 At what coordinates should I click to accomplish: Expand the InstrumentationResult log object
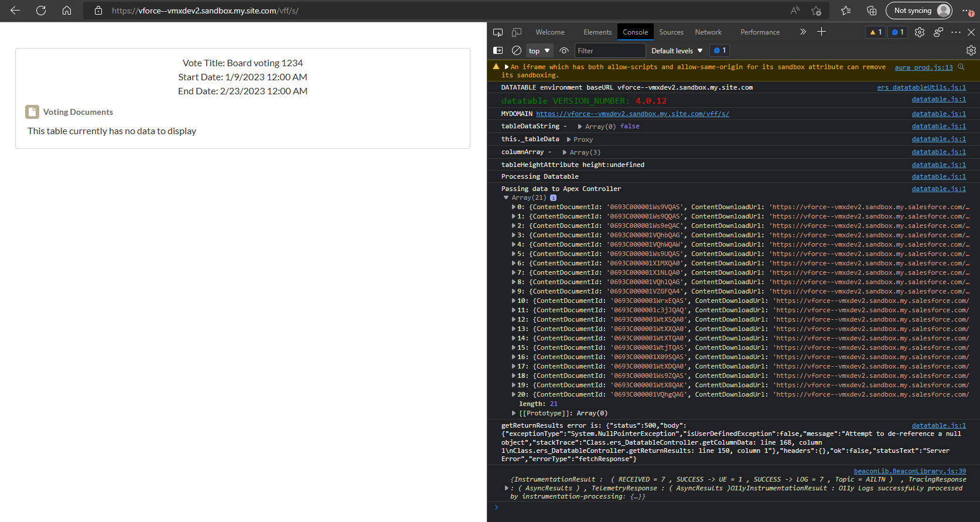click(x=507, y=488)
